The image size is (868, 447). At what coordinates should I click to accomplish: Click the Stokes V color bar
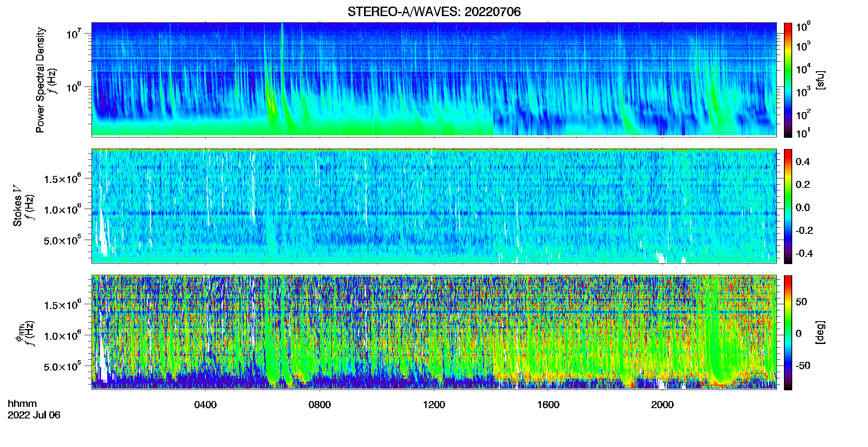coord(788,206)
